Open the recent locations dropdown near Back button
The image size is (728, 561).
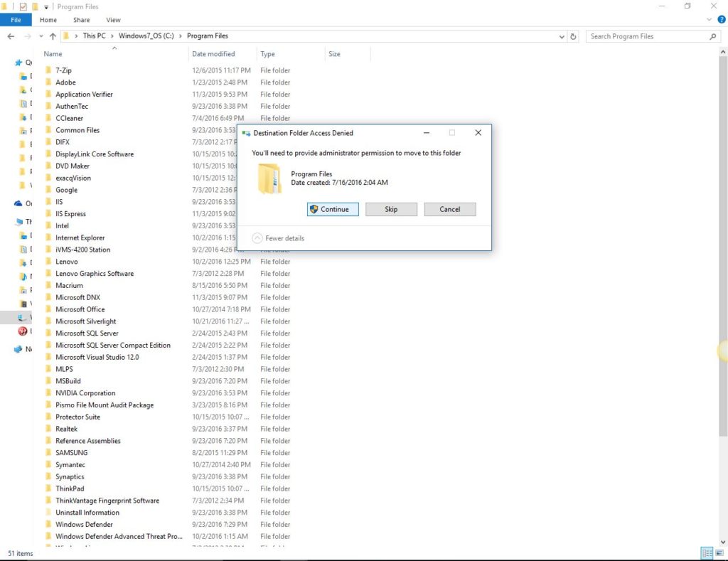pyautogui.click(x=41, y=36)
